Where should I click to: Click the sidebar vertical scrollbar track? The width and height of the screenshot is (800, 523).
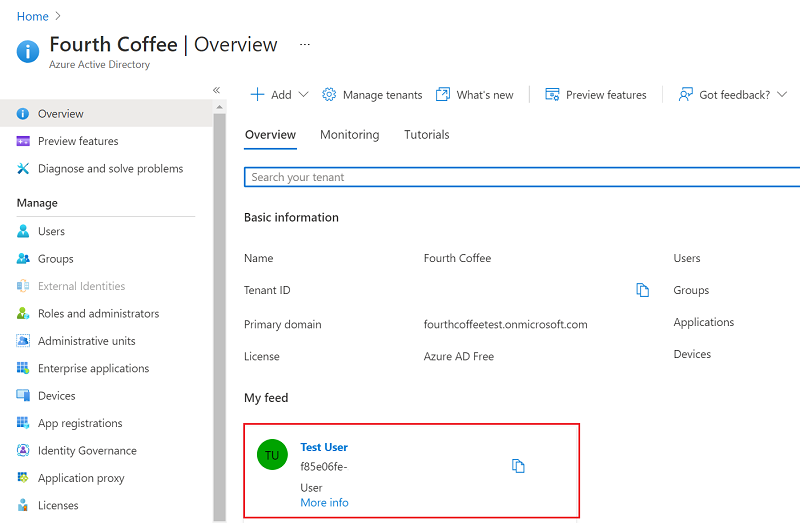click(x=219, y=316)
